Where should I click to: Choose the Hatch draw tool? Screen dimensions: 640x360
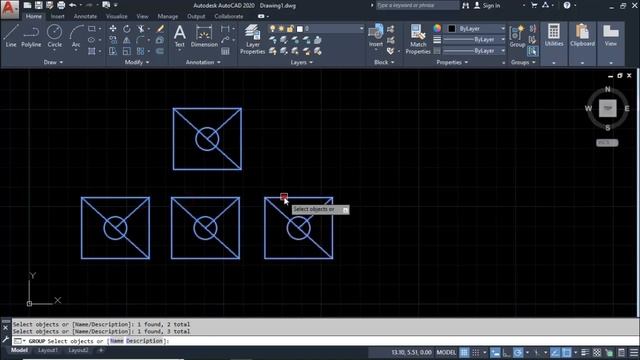tap(92, 51)
